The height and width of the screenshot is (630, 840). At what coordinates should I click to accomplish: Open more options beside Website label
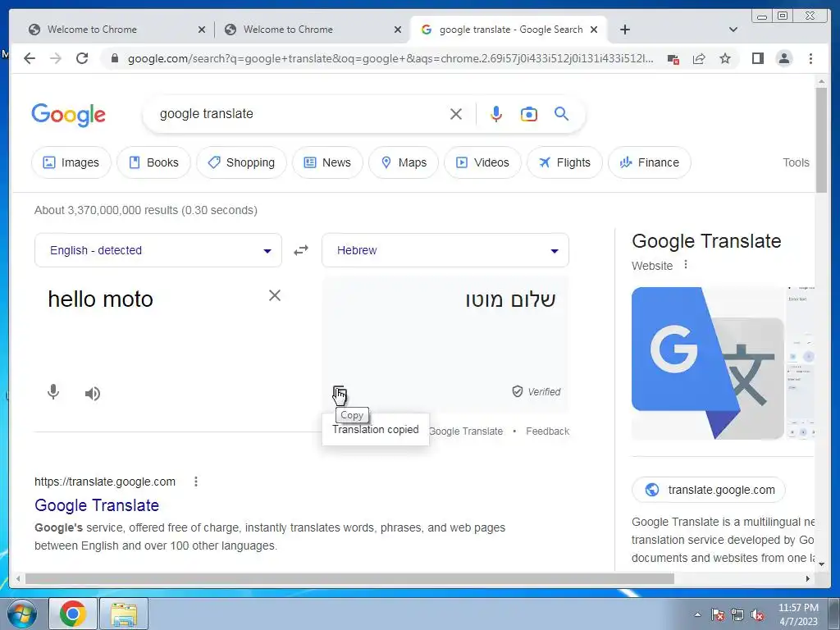coord(686,265)
